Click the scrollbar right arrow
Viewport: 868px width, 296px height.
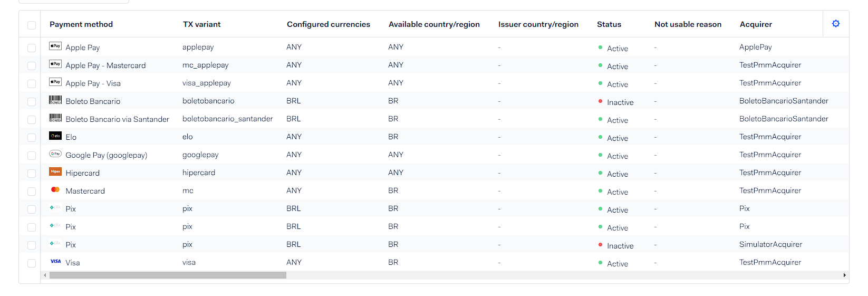[844, 275]
